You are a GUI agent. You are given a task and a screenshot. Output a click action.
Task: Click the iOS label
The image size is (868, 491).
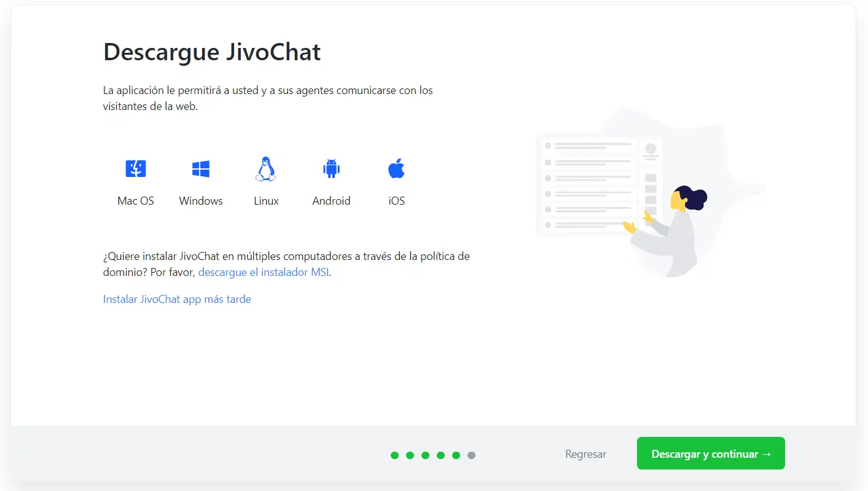click(396, 201)
